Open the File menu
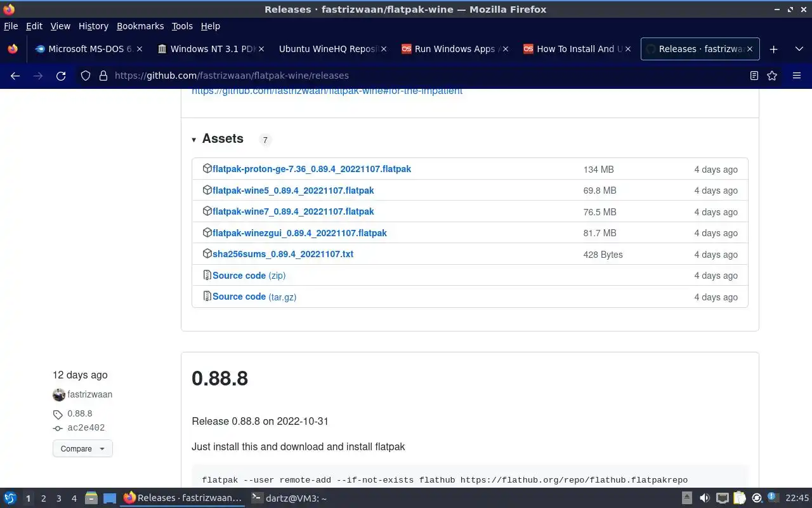This screenshot has width=812, height=508. [x=11, y=26]
